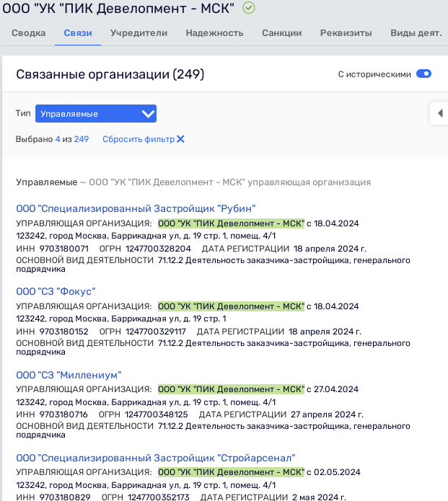
Task: Open the Сводка tab
Action: (x=28, y=33)
